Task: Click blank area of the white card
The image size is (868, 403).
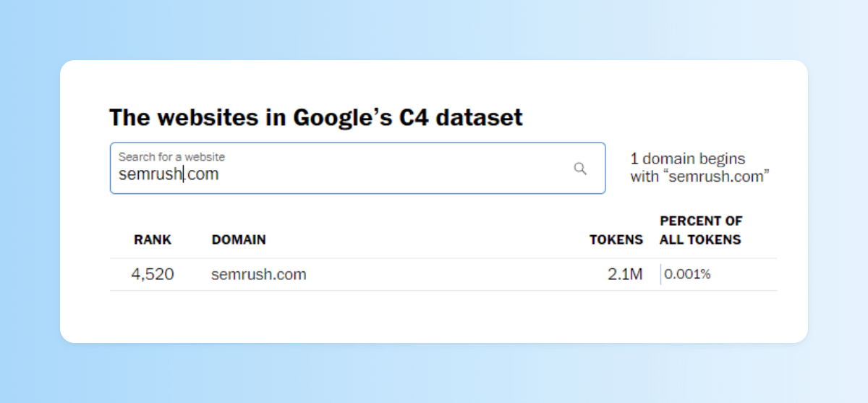Action: tap(434, 318)
